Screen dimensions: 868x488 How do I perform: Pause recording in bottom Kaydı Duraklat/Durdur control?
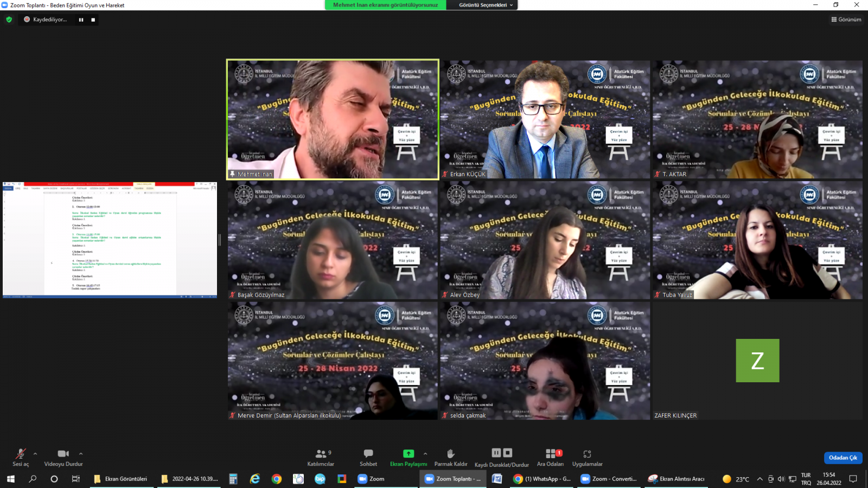[496, 453]
